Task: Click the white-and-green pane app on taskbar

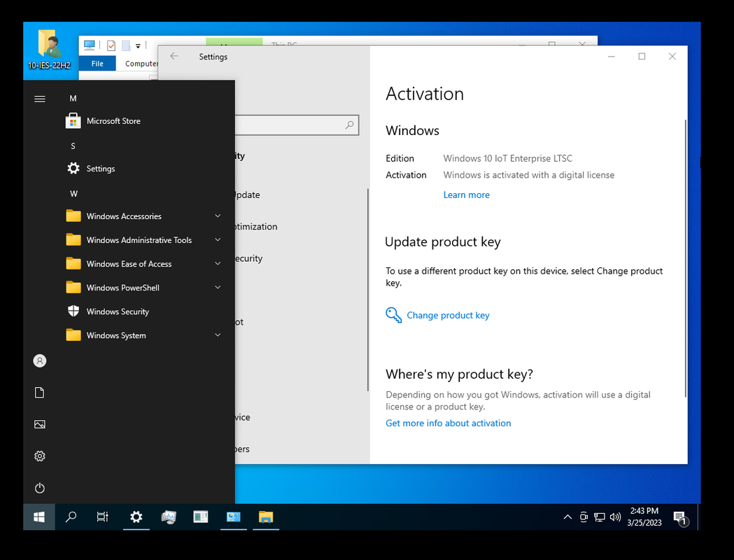Action: coord(200,517)
